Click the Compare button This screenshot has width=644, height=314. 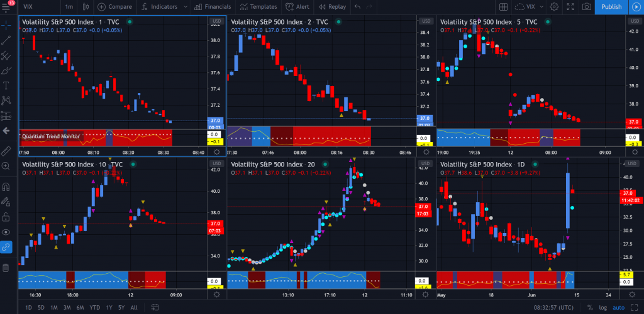coord(114,6)
